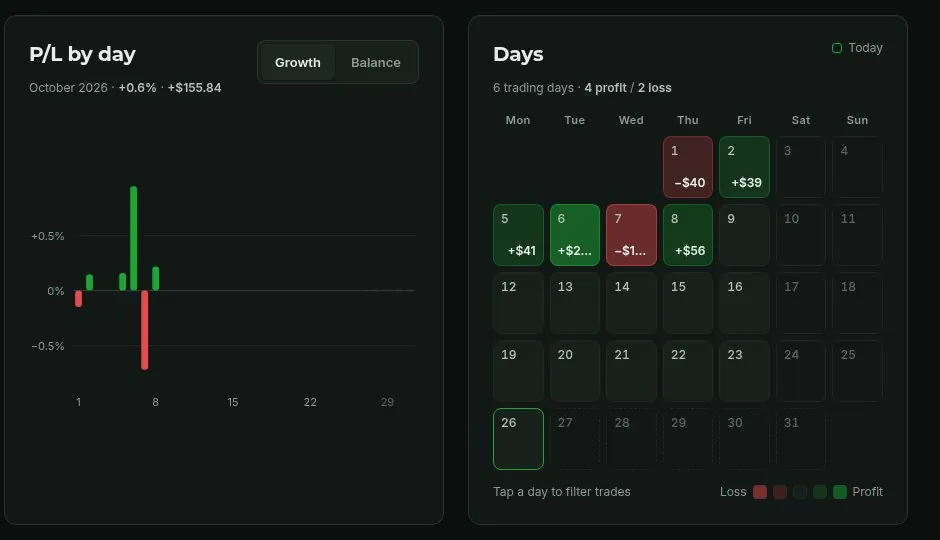
Task: Click the green bar for day 2
Action: pyautogui.click(x=89, y=282)
